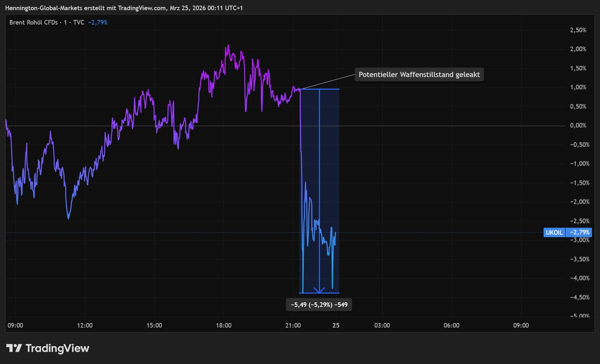Click the TradingView wordmark text

pyautogui.click(x=57, y=348)
